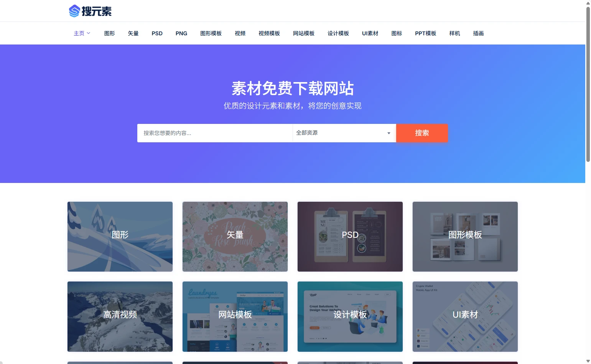Image resolution: width=591 pixels, height=364 pixels.
Task: Open the 网站模板 category card
Action: (235, 316)
